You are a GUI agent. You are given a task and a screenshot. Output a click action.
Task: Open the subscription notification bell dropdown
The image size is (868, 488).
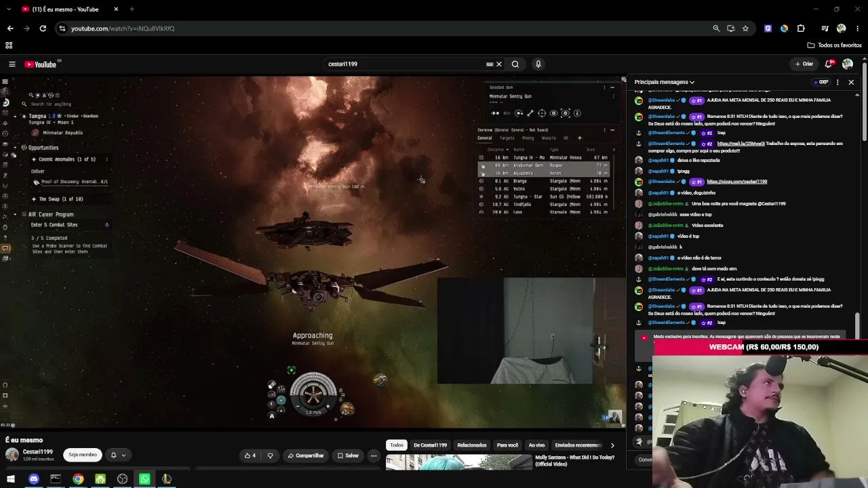click(118, 455)
